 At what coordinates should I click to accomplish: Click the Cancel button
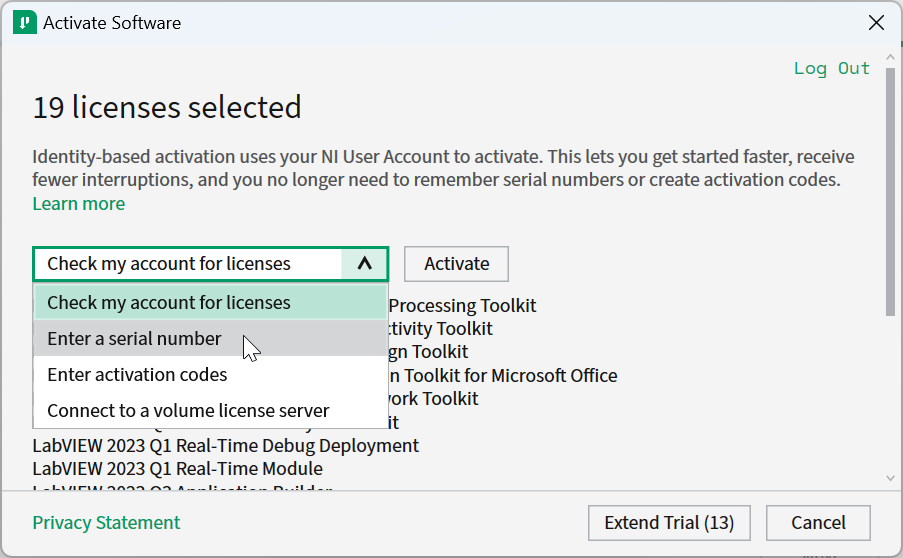click(818, 523)
